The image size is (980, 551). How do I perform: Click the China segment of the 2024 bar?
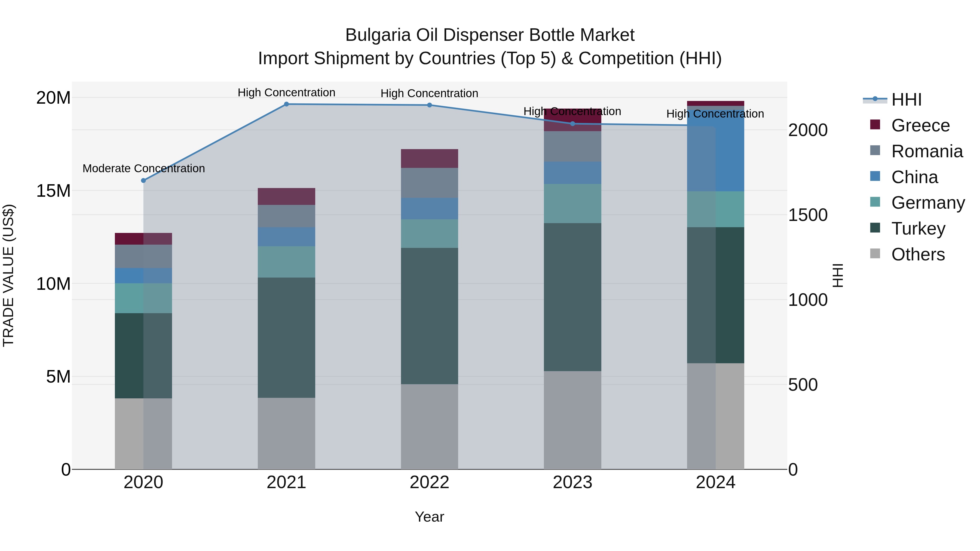pos(716,150)
